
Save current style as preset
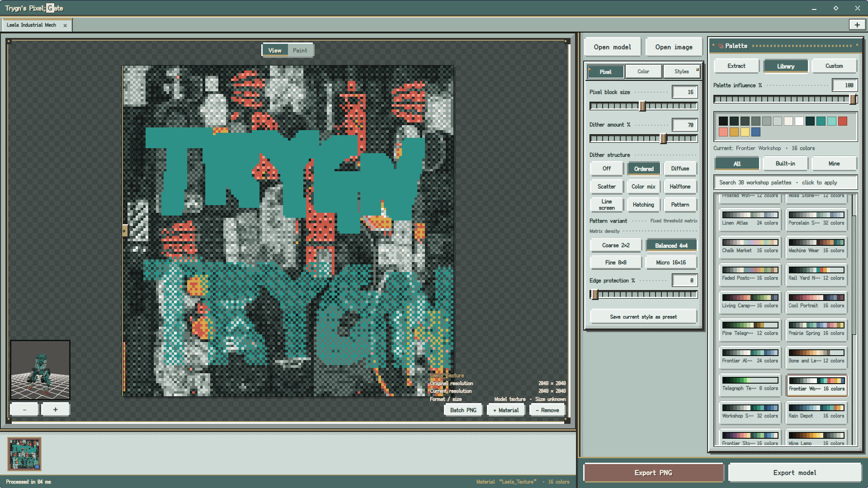click(643, 317)
